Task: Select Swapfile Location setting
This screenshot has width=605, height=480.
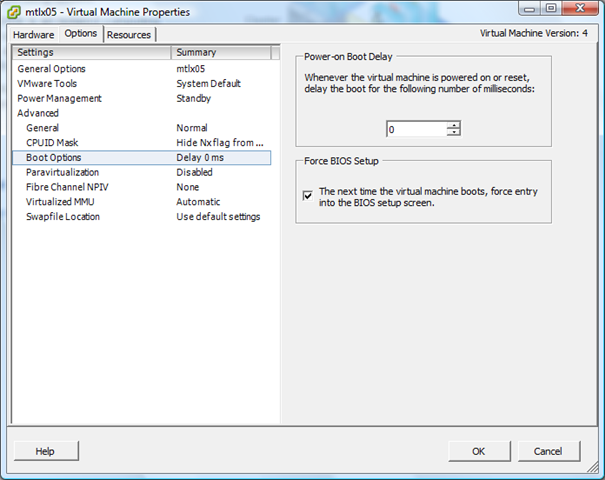Action: coord(142,216)
